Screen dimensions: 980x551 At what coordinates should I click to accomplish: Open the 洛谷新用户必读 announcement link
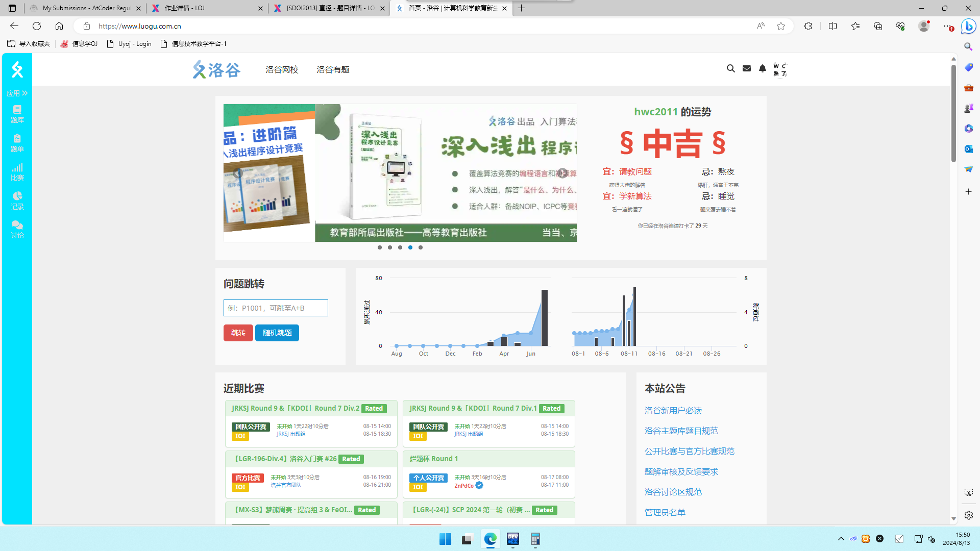(673, 410)
